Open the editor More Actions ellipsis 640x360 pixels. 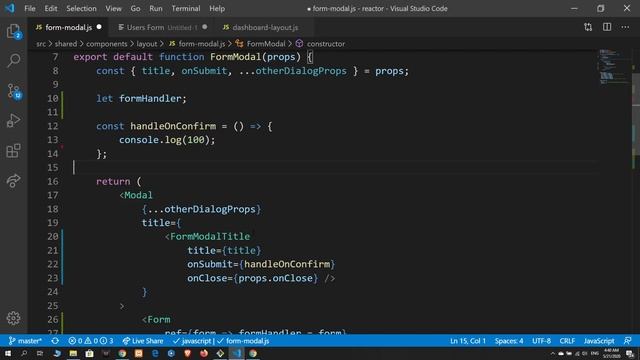(625, 27)
